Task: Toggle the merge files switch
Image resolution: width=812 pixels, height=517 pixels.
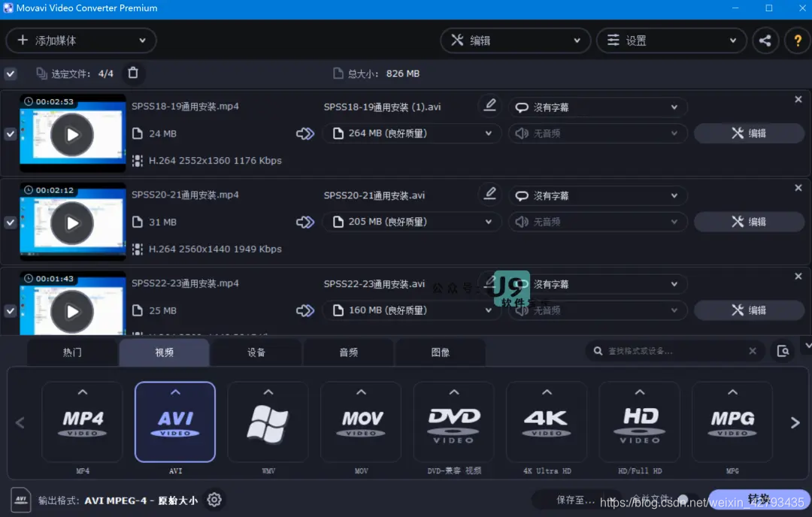Action: tap(688, 500)
